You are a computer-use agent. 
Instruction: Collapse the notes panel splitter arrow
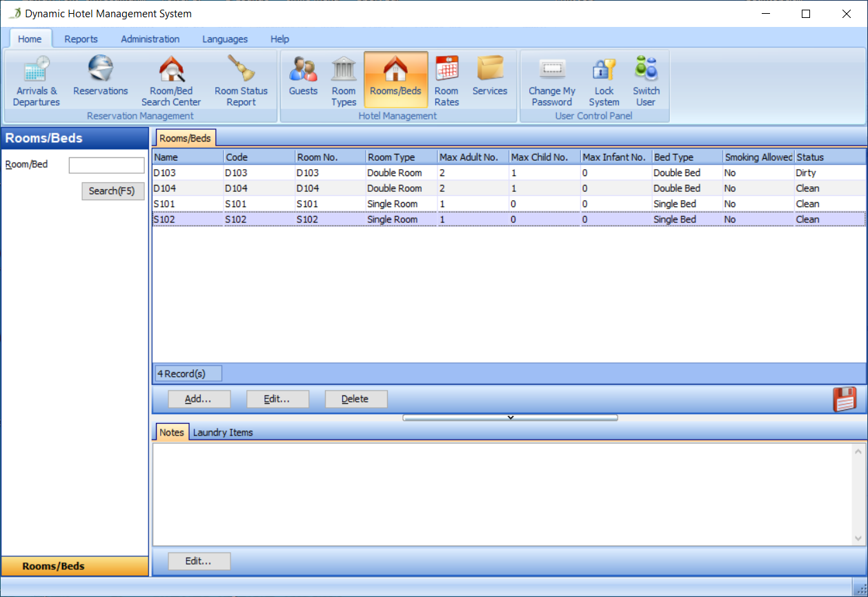click(510, 418)
